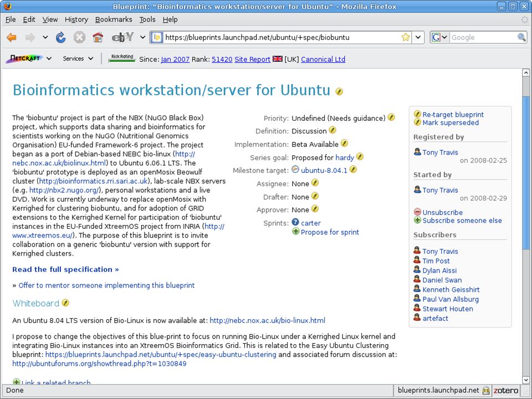
Task: Click Propose for sprint link
Action: 330,232
